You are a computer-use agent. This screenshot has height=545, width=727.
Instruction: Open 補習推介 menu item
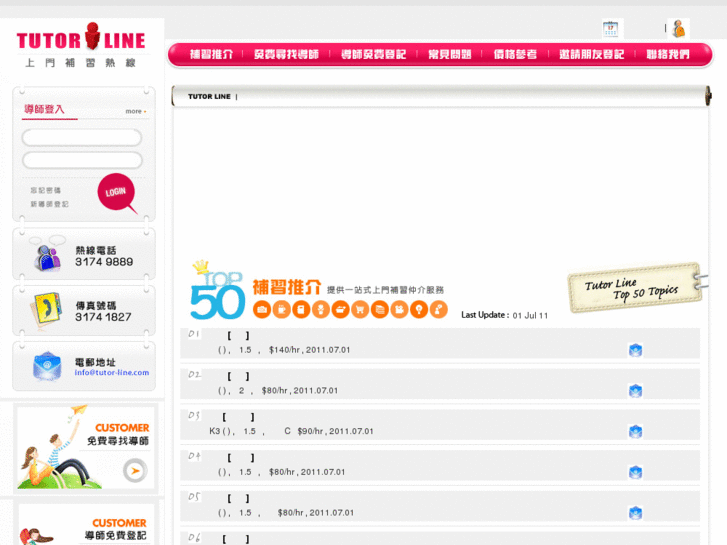(211, 54)
